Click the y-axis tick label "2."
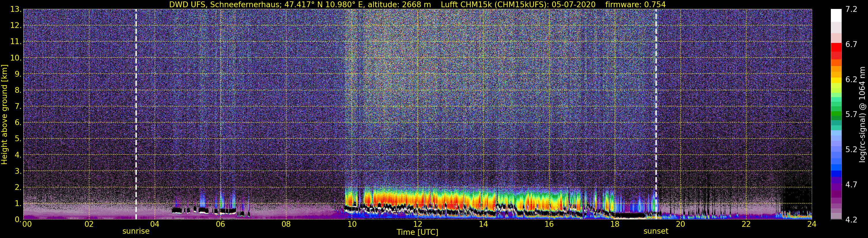The width and height of the screenshot is (868, 238). click(x=18, y=188)
